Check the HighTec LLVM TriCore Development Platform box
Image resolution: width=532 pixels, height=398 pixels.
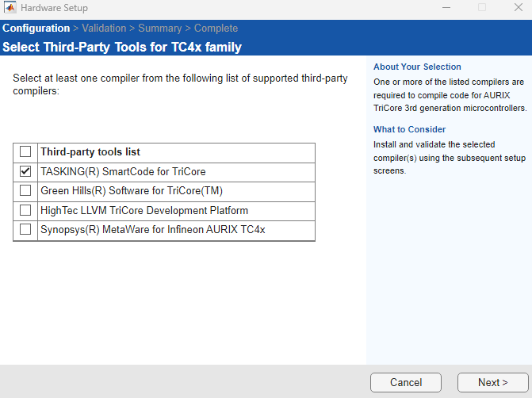coord(25,211)
